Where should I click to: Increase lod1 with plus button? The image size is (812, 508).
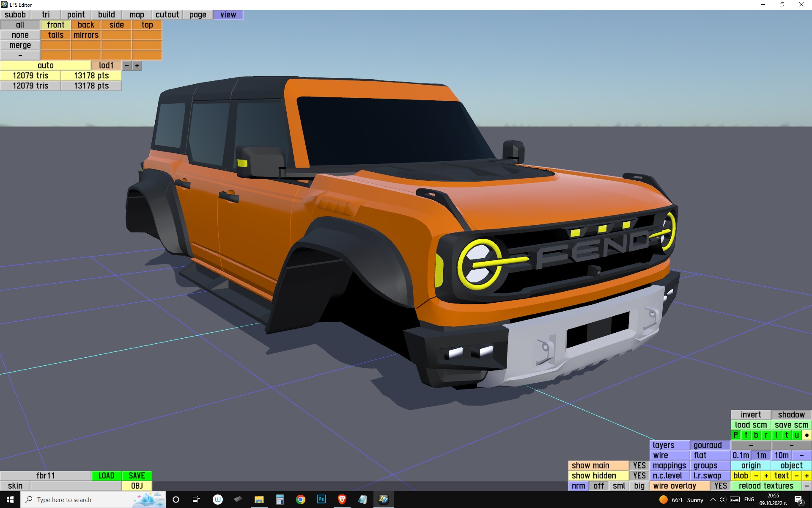[137, 66]
